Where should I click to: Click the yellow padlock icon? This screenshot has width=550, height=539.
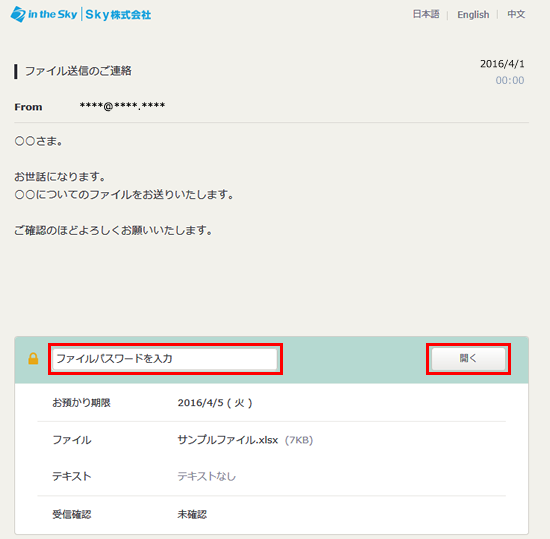pos(33,358)
